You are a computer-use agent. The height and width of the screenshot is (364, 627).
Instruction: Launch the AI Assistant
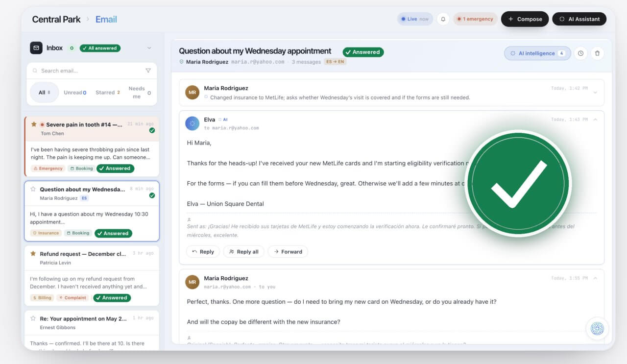click(x=579, y=19)
